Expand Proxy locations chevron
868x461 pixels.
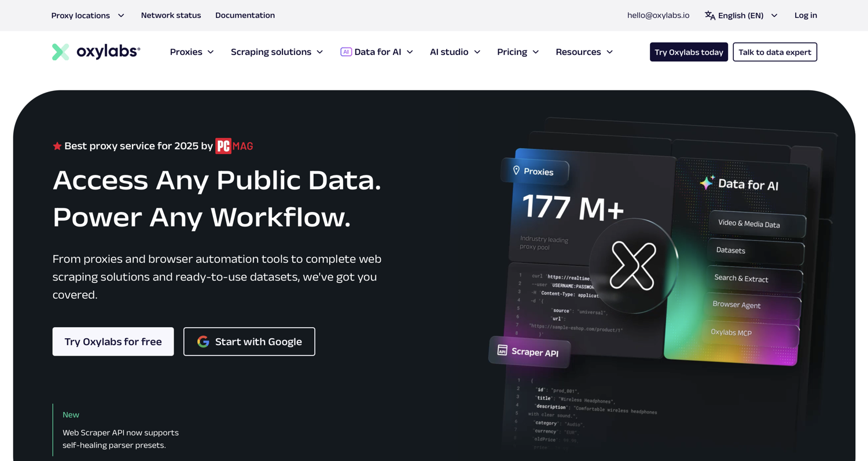pos(121,16)
